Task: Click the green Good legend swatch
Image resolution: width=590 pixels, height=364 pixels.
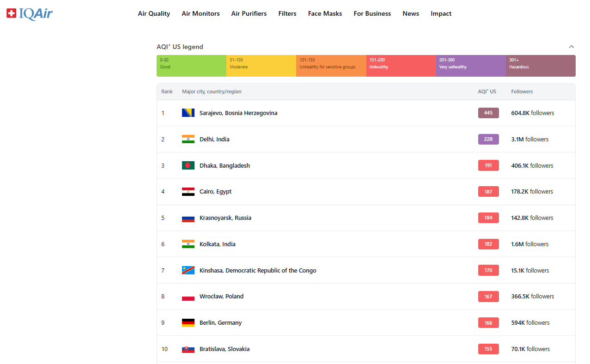Action: (x=191, y=66)
